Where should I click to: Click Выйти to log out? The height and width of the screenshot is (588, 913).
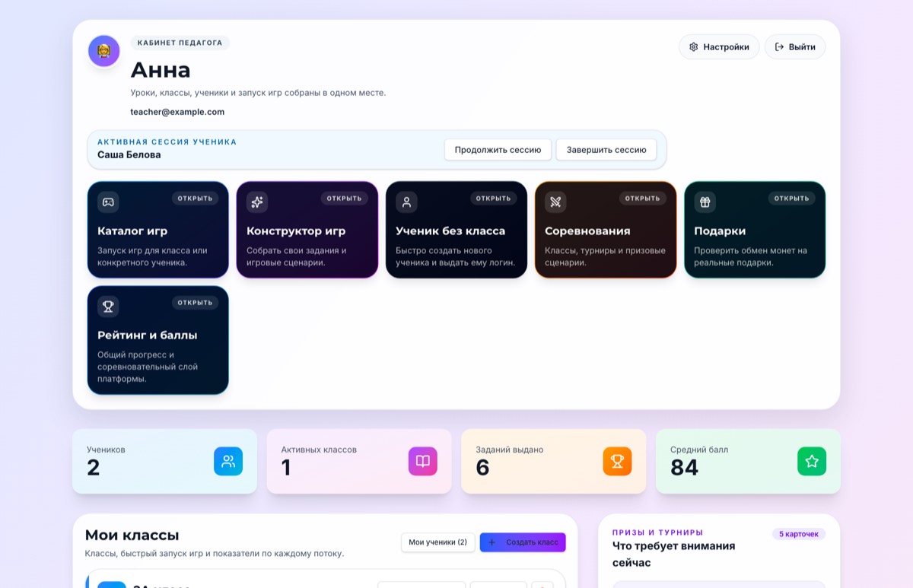tap(794, 46)
